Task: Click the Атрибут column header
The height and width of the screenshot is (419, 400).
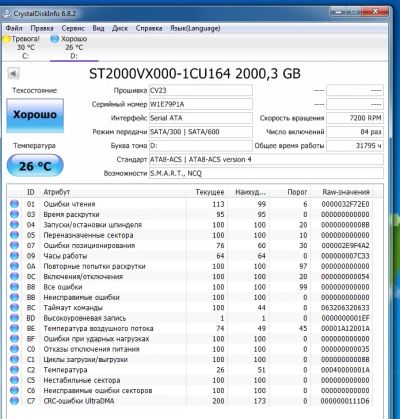Action: 57,192
